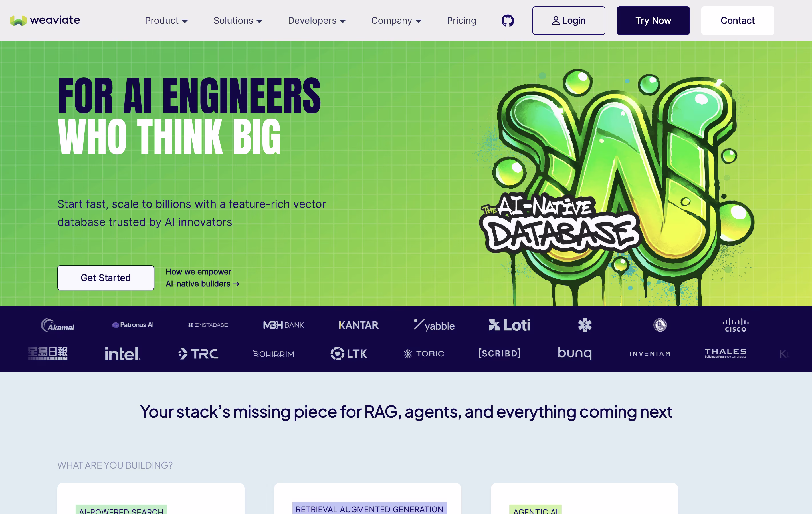This screenshot has height=514, width=812.
Task: Open the Solutions dropdown
Action: click(x=238, y=21)
